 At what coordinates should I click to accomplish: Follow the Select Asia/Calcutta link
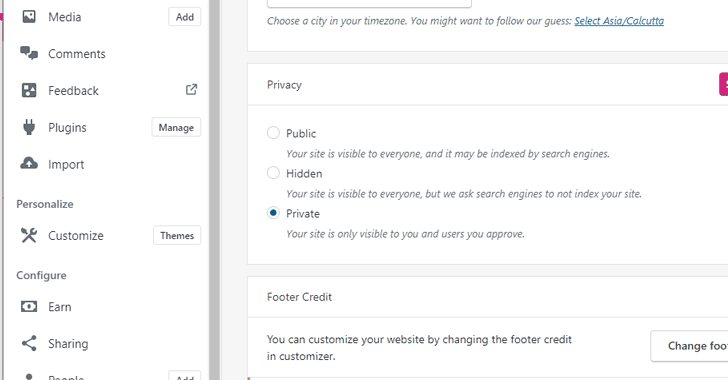(619, 21)
